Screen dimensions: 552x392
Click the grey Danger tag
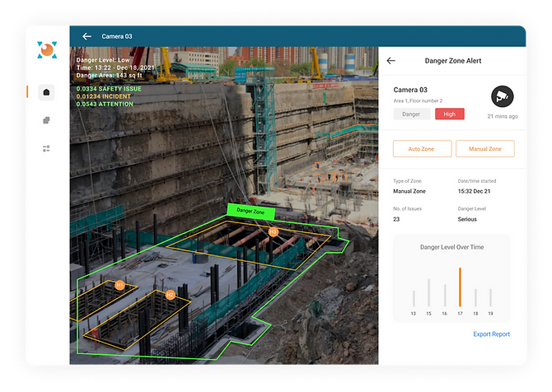[x=412, y=114]
